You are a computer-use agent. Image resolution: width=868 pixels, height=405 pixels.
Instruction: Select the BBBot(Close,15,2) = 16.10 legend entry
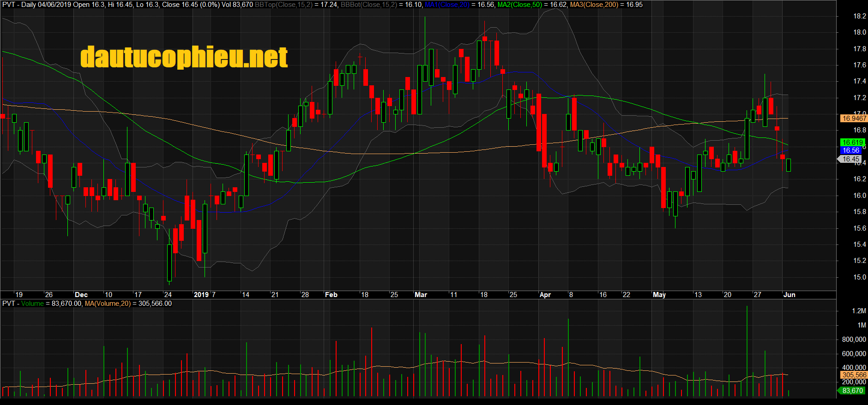(381, 5)
